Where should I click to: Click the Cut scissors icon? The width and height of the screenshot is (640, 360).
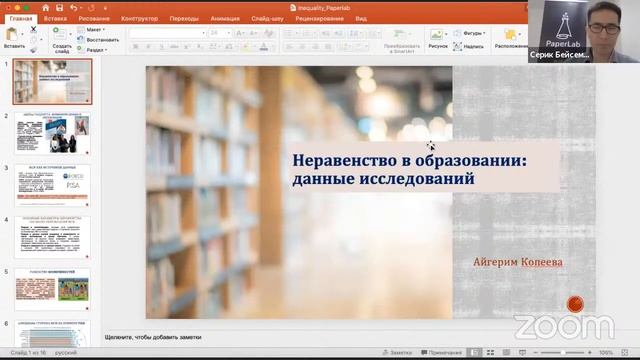33,29
